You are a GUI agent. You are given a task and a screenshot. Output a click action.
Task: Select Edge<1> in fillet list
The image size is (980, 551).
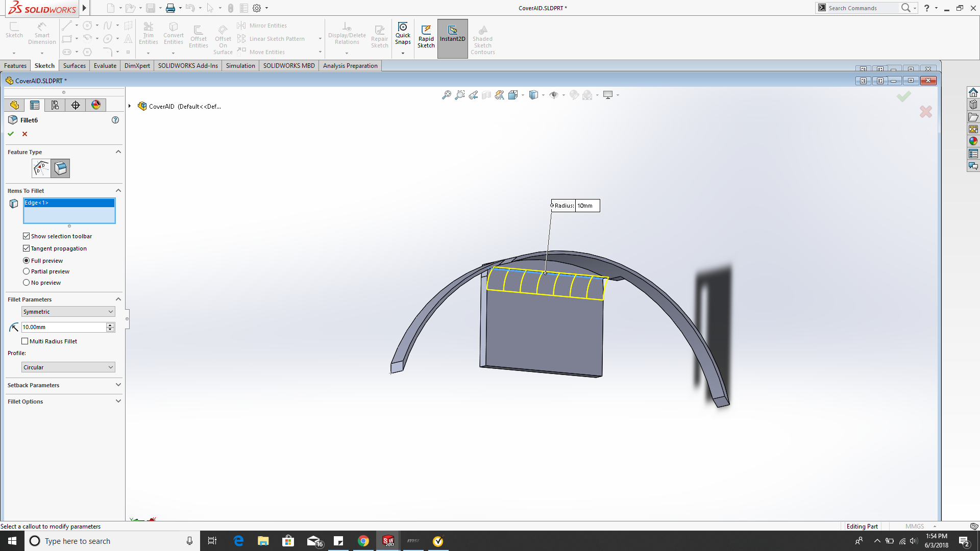pyautogui.click(x=69, y=203)
